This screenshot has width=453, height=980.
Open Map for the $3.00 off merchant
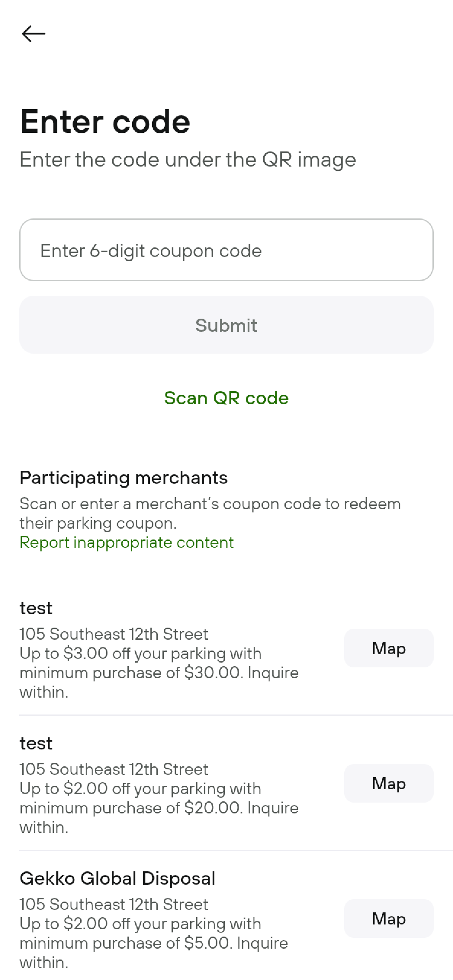coord(388,648)
